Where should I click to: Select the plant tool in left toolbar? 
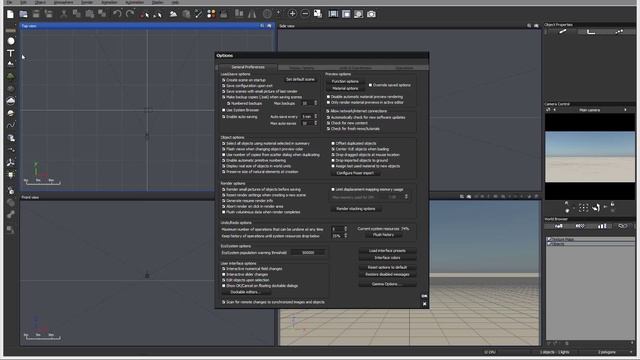(11, 77)
